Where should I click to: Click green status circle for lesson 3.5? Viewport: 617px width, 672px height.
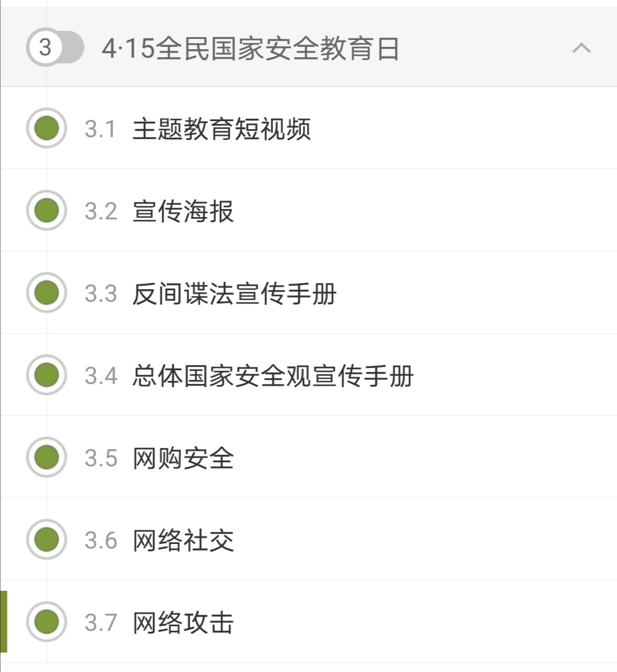click(46, 457)
